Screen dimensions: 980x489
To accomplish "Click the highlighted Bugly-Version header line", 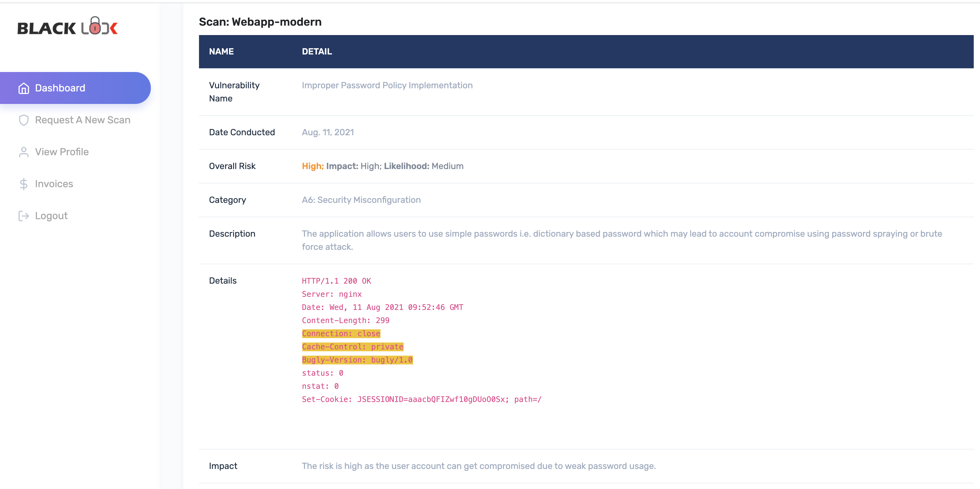I will (x=357, y=360).
